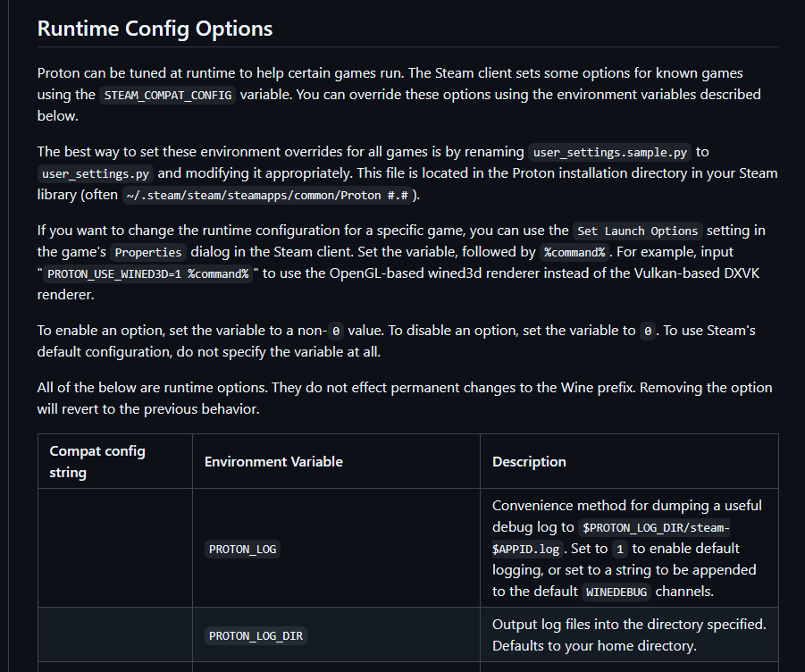This screenshot has height=672, width=805.
Task: Click the WINEDEBUG channels code
Action: point(618,592)
